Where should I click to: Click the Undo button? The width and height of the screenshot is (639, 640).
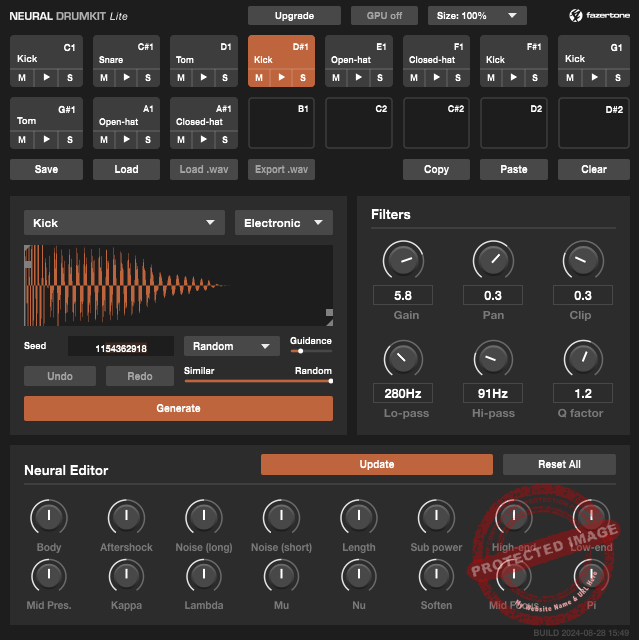[x=60, y=376]
